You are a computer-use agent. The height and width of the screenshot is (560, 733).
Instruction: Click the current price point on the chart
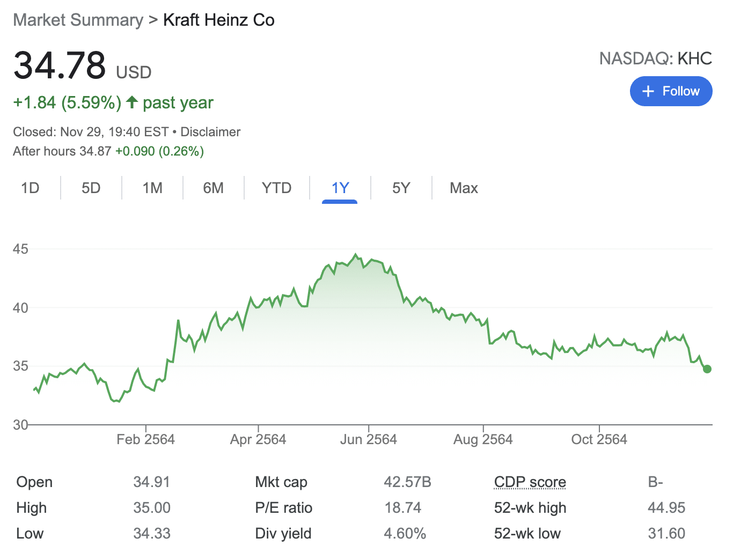707,369
